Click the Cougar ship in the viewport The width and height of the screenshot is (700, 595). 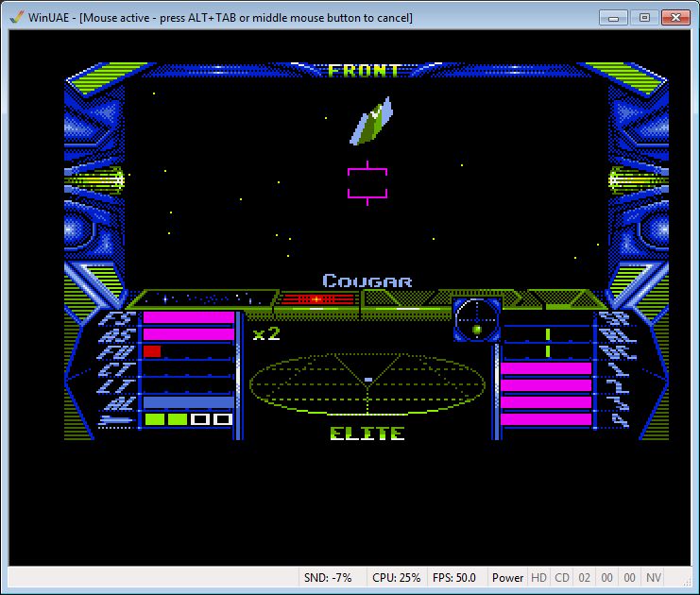[371, 121]
